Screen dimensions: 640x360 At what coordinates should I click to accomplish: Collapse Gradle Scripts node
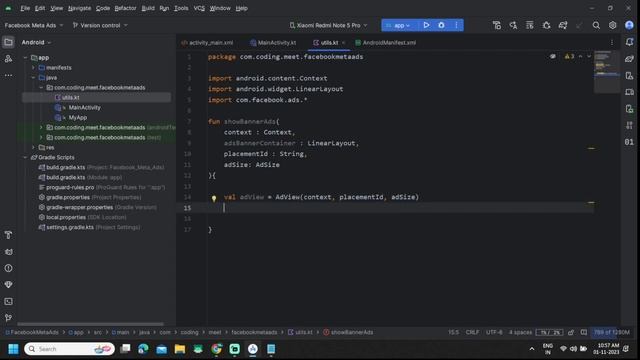tap(26, 158)
